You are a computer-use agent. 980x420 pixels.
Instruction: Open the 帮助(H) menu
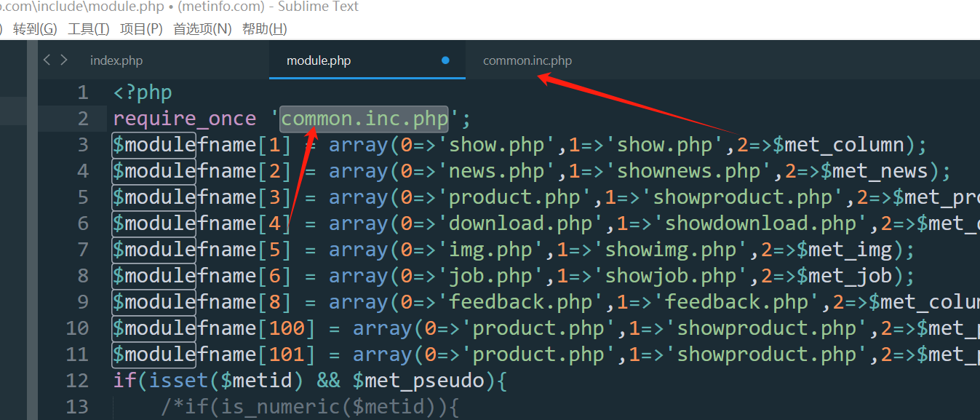coord(264,29)
